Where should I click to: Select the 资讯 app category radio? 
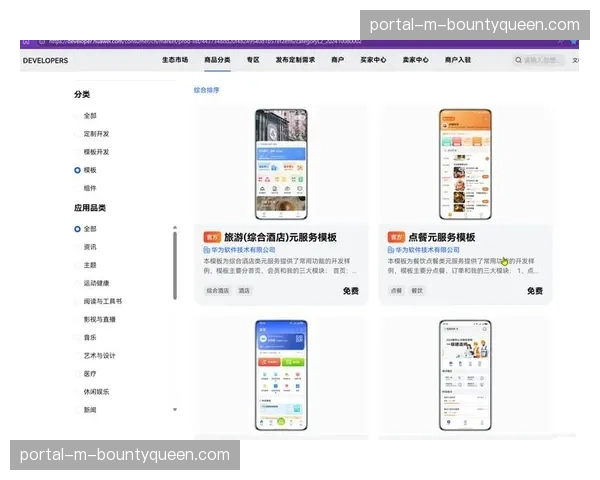[77, 247]
